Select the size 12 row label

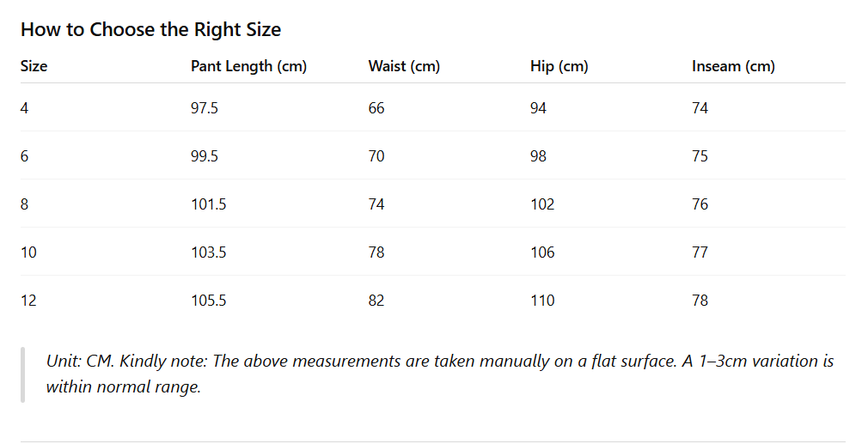[28, 301]
